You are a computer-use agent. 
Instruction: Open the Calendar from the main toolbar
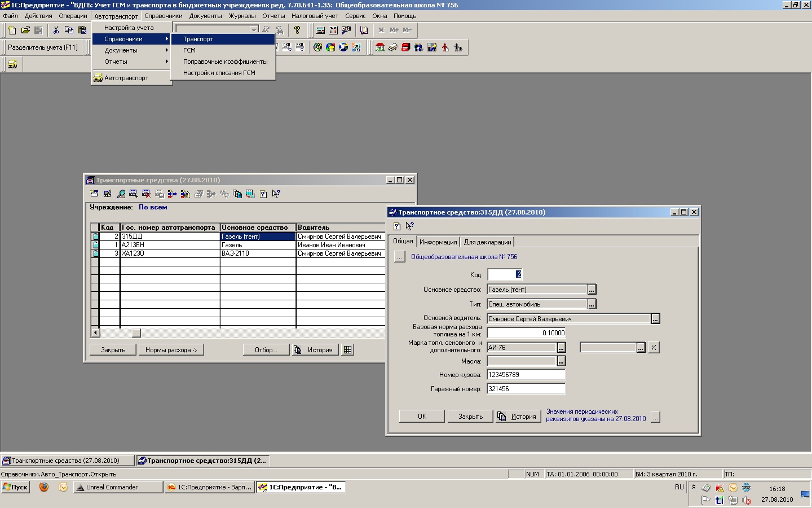coord(333,30)
